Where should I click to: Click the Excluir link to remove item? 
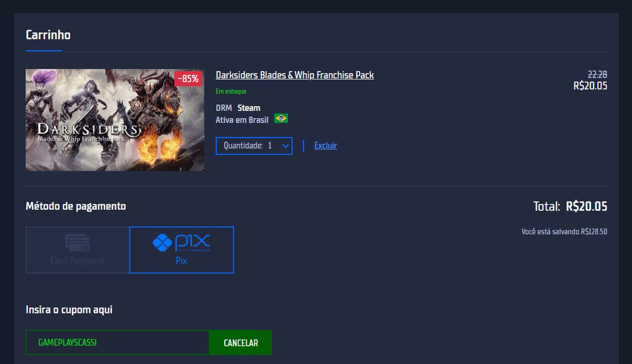325,146
